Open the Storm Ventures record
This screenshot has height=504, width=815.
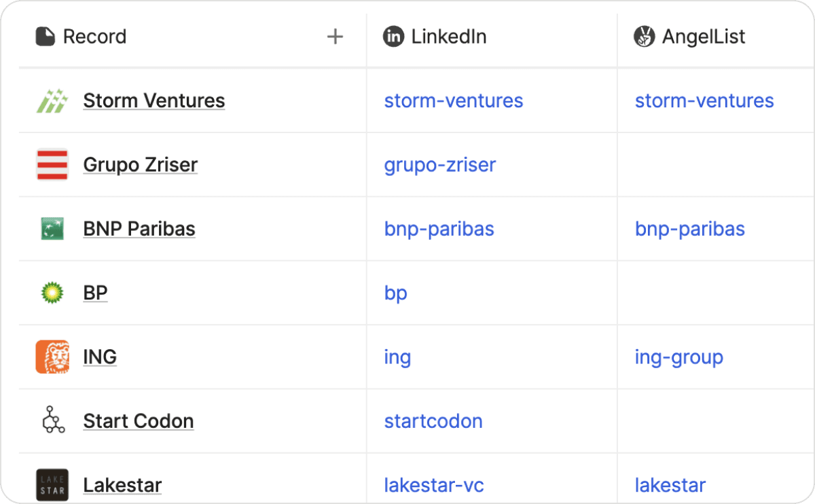(153, 101)
